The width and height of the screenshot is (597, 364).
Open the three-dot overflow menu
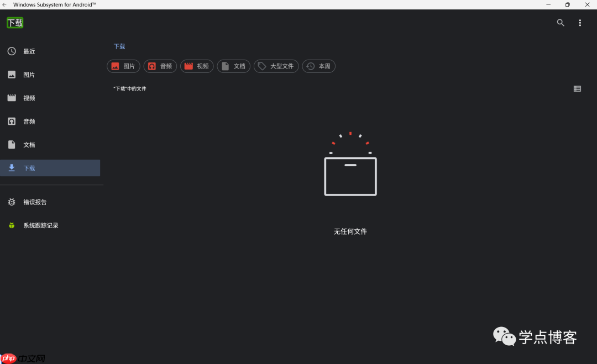point(580,23)
